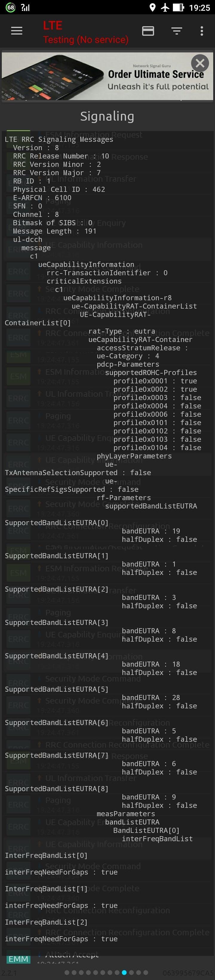215x980 pixels.
Task: Go to the first page indicator dot
Action: pos(67,972)
